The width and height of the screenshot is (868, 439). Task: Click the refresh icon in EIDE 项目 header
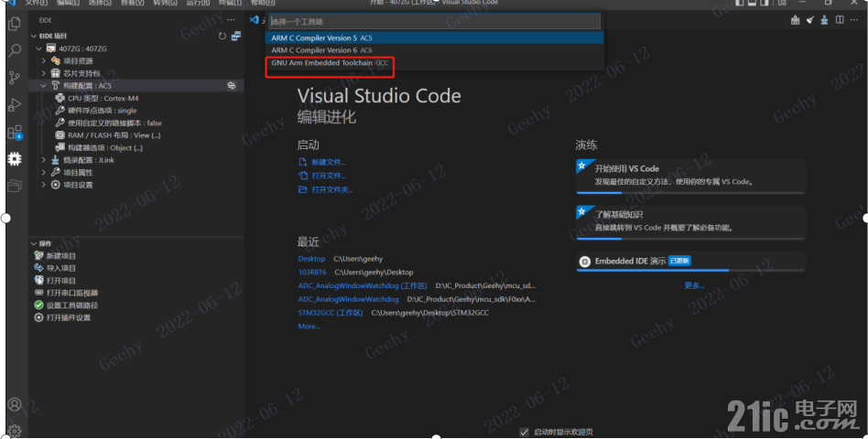coord(222,36)
